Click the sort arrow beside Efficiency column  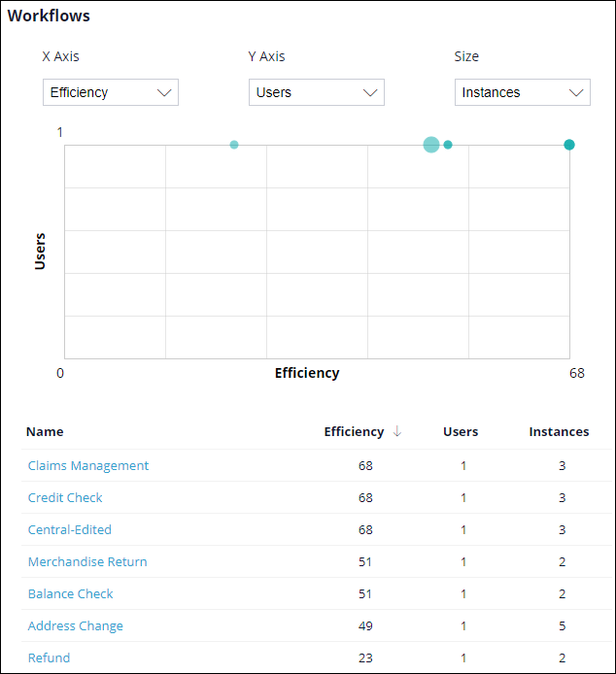coord(397,431)
